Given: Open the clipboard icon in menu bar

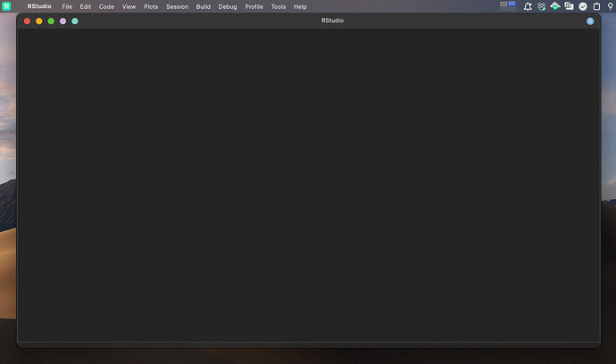Looking at the screenshot, I should [x=596, y=6].
